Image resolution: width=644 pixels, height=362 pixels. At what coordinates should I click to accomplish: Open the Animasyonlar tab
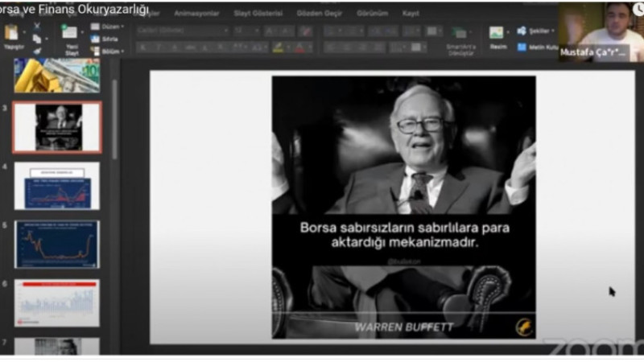[x=196, y=14]
